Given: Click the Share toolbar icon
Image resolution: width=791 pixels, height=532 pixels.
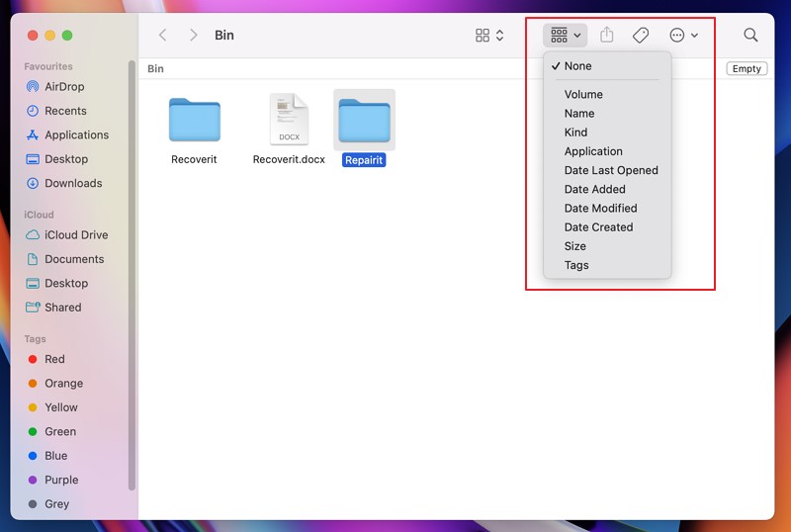Looking at the screenshot, I should pos(606,36).
